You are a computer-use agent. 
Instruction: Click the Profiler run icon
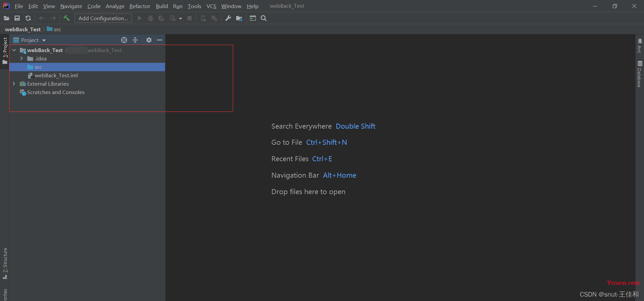[x=173, y=18]
